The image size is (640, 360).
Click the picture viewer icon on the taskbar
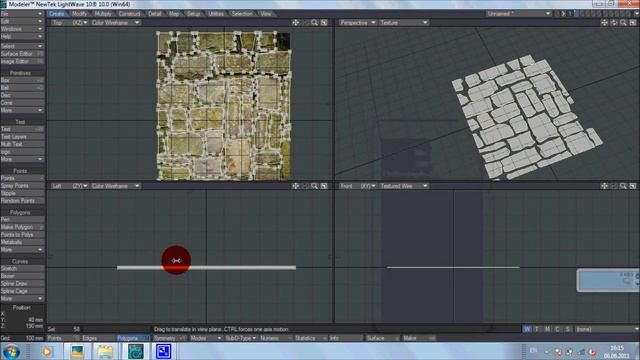(77, 351)
